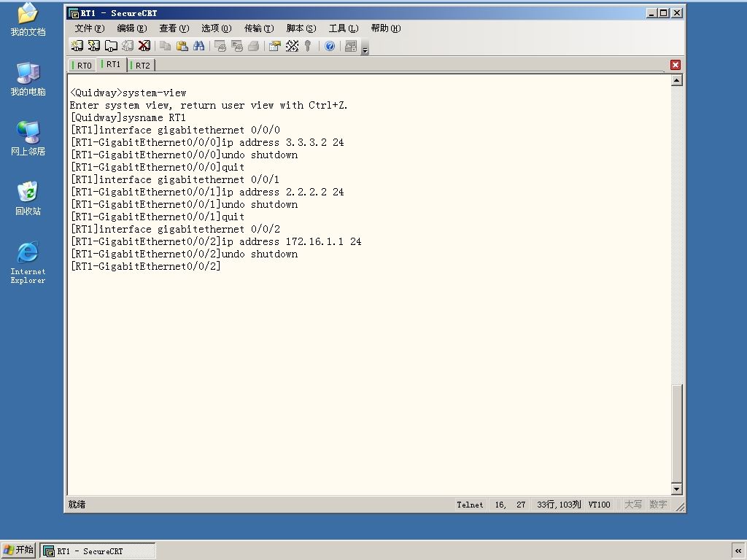Click the last toolbar icon beside Help

tap(351, 46)
